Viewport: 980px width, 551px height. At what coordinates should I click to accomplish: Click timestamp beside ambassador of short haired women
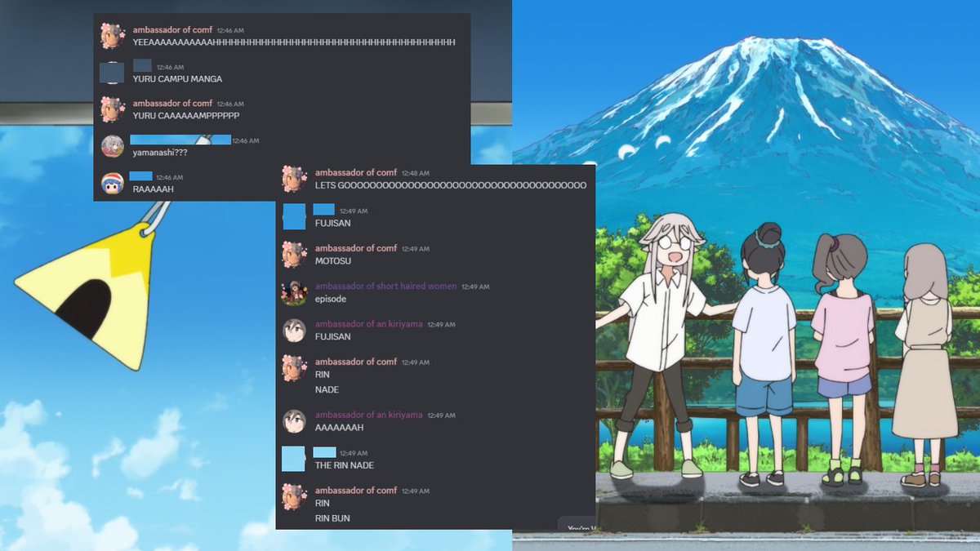pyautogui.click(x=475, y=287)
